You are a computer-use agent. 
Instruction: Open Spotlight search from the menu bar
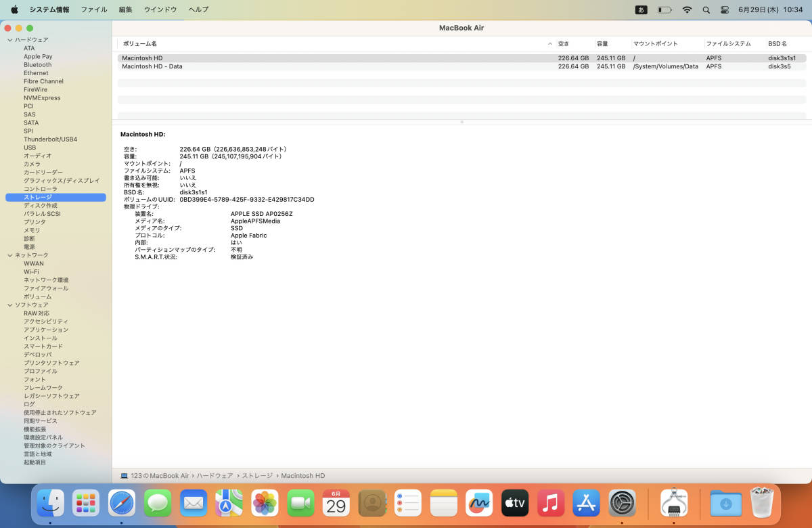706,9
